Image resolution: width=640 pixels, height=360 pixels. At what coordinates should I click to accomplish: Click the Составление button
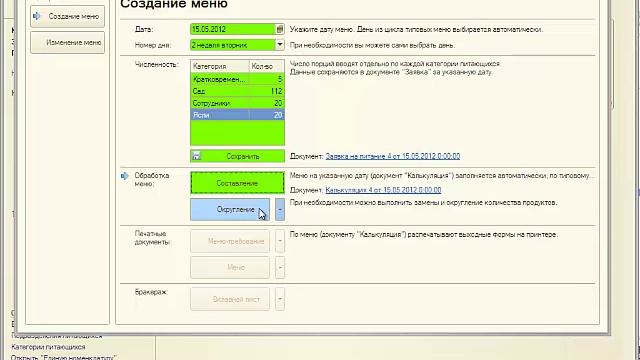237,183
